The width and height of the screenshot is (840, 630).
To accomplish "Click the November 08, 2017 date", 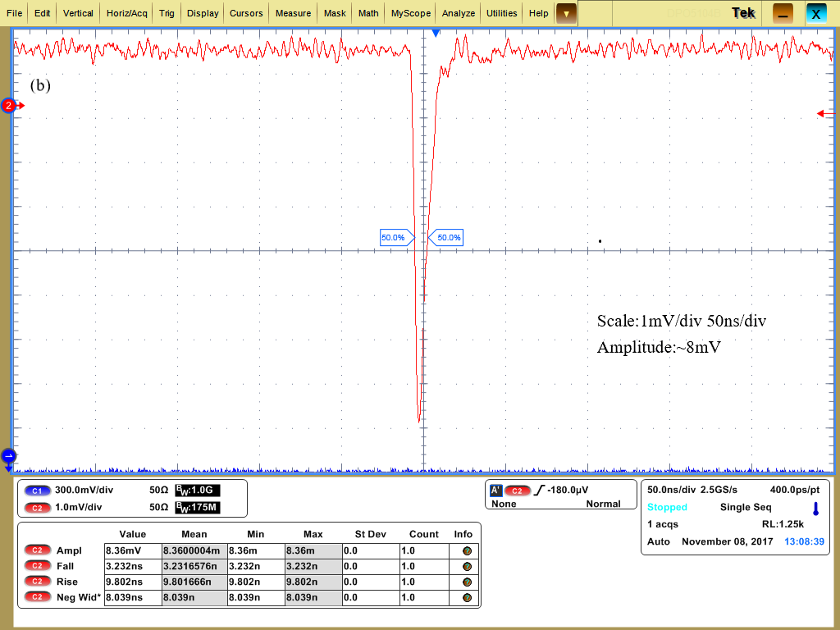I will (x=727, y=541).
